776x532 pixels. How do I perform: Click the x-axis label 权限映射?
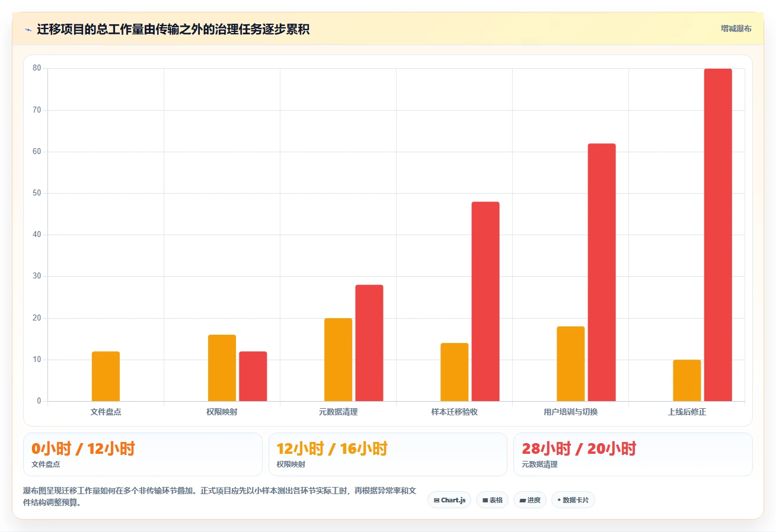pyautogui.click(x=222, y=412)
